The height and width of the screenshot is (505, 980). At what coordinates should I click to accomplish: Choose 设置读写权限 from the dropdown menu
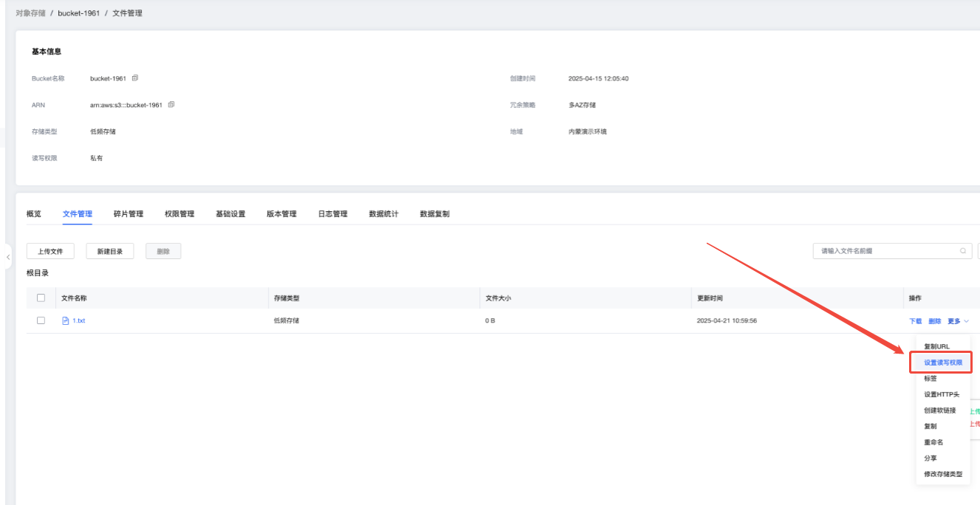pos(943,363)
